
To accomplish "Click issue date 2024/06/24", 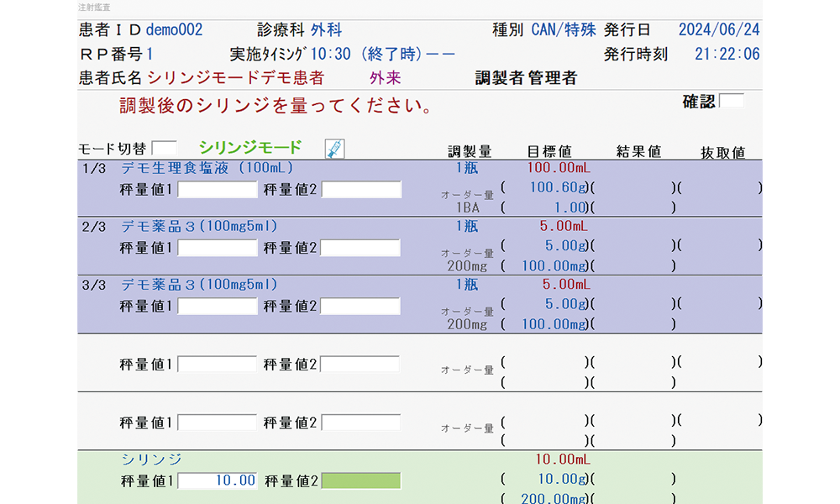I will 719,29.
